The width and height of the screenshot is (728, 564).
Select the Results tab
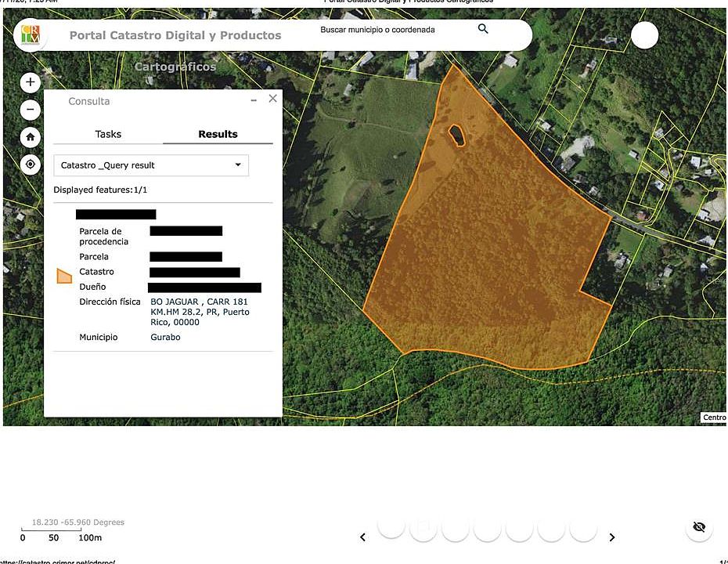click(x=218, y=134)
